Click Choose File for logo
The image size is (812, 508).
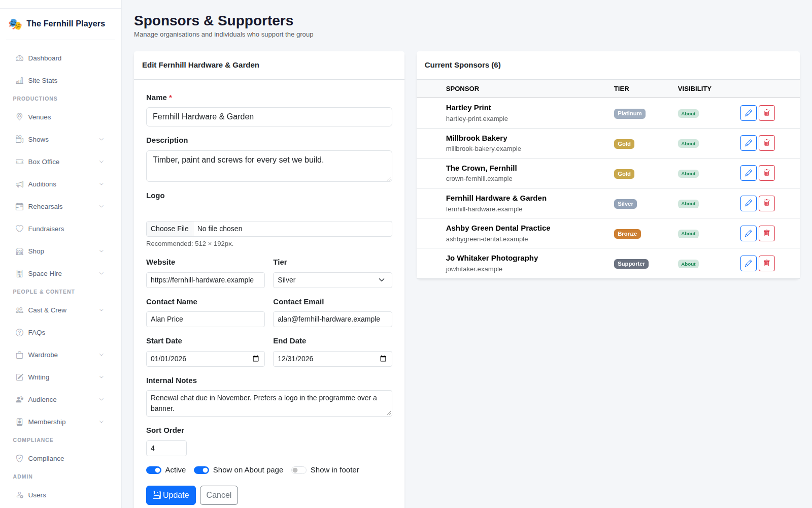point(170,229)
